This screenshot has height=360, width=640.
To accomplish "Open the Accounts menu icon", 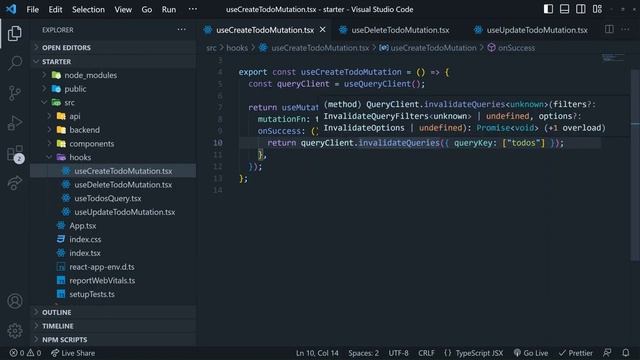I will pyautogui.click(x=15, y=301).
